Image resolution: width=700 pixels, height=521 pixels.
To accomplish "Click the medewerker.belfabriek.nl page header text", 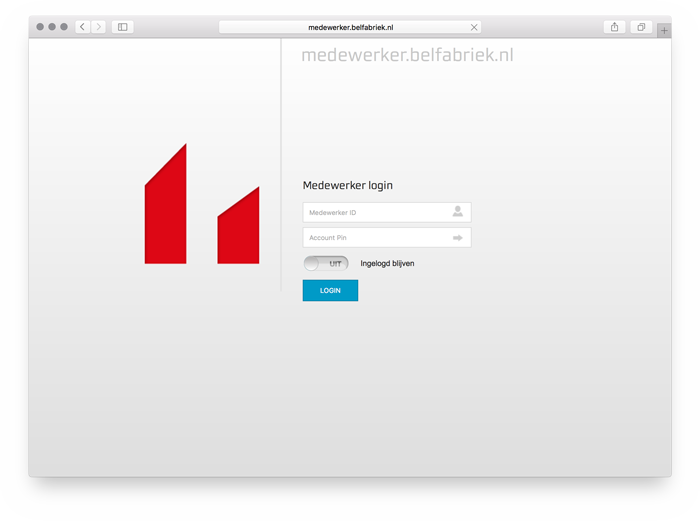I will pyautogui.click(x=407, y=56).
